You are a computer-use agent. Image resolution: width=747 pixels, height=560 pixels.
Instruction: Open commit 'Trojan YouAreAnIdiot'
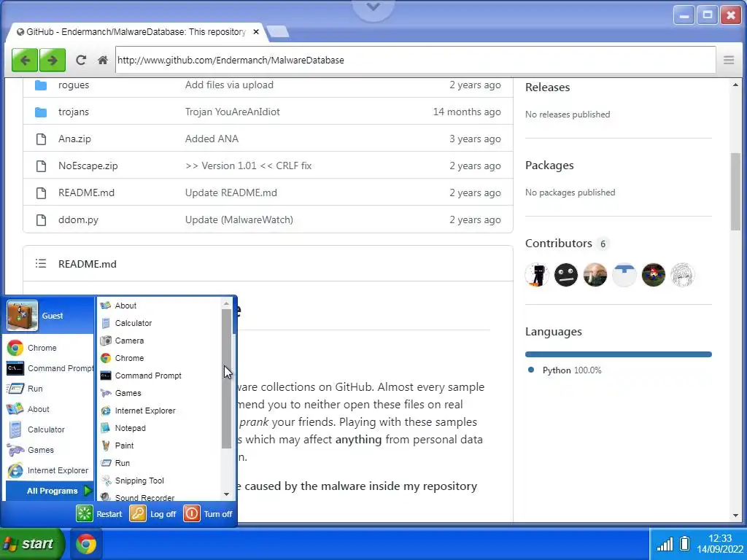pyautogui.click(x=233, y=112)
